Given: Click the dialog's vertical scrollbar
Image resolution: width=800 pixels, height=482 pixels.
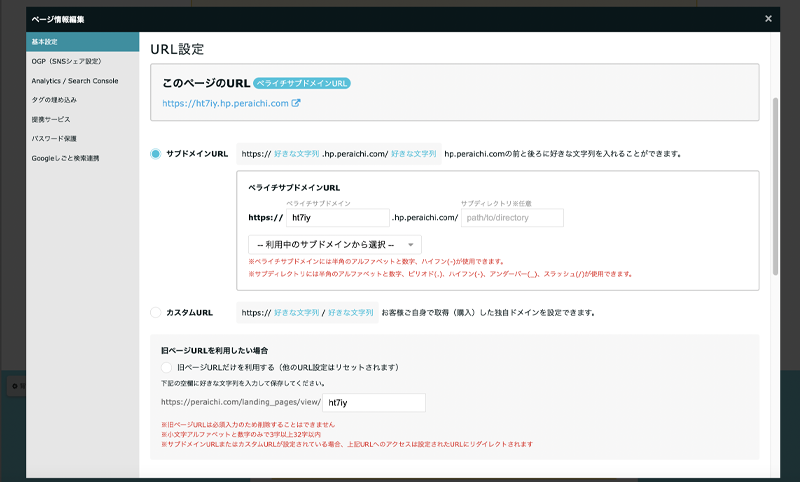Looking at the screenshot, I should [x=775, y=185].
